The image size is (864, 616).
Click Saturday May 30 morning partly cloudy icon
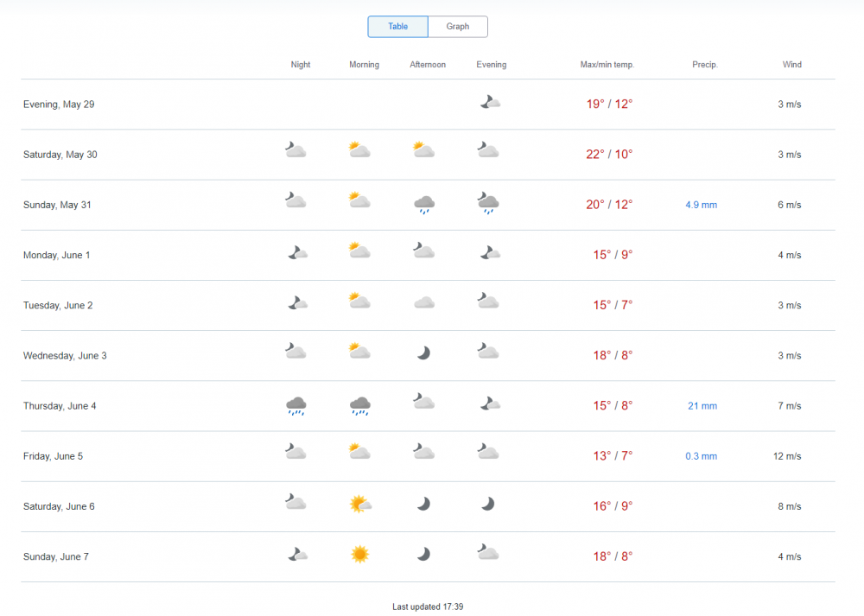click(x=359, y=150)
